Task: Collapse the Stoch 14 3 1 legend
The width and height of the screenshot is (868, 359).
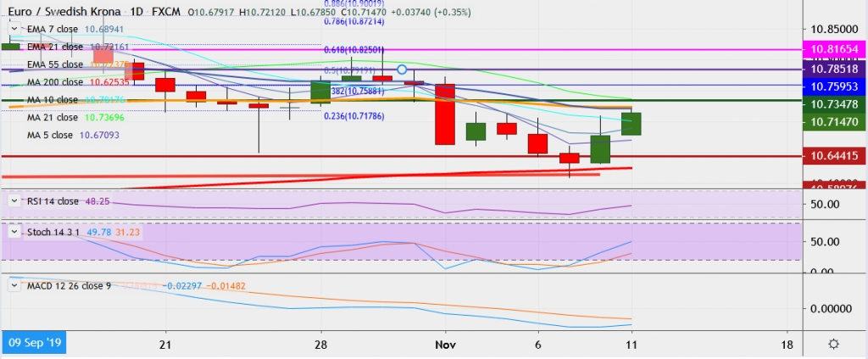Action: (14, 232)
